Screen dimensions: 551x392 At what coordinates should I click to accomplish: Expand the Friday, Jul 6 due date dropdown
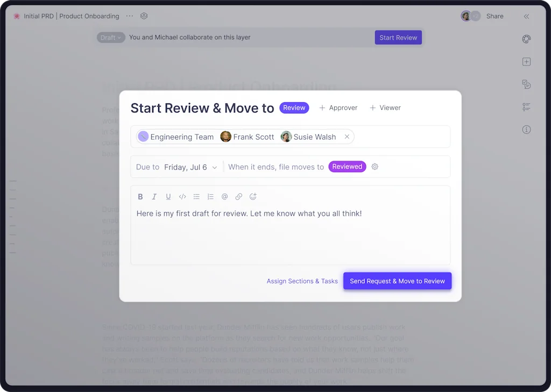[191, 167]
